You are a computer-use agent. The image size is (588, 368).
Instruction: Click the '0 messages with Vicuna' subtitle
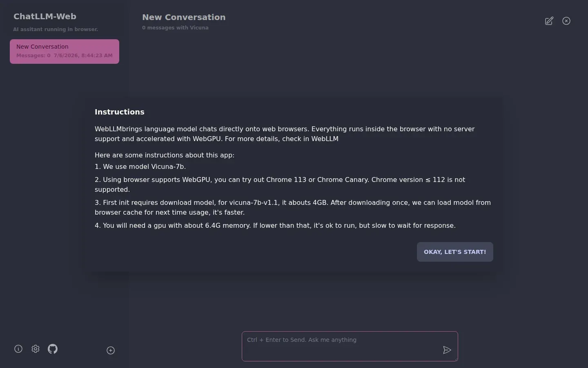tap(175, 28)
